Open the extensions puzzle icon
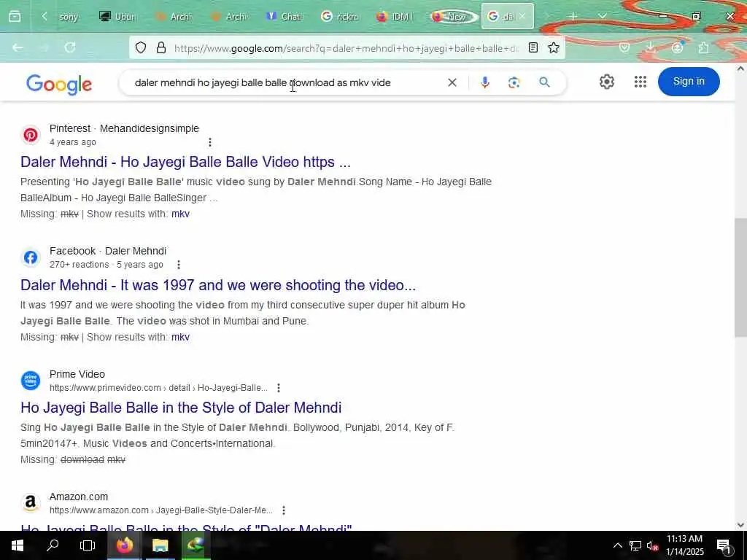The width and height of the screenshot is (747, 560). pyautogui.click(x=703, y=47)
